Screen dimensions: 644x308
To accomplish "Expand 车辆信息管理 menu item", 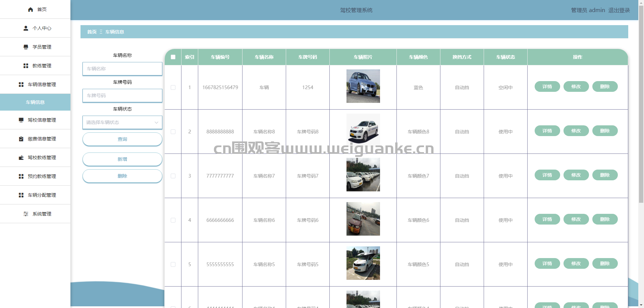I will (35, 84).
